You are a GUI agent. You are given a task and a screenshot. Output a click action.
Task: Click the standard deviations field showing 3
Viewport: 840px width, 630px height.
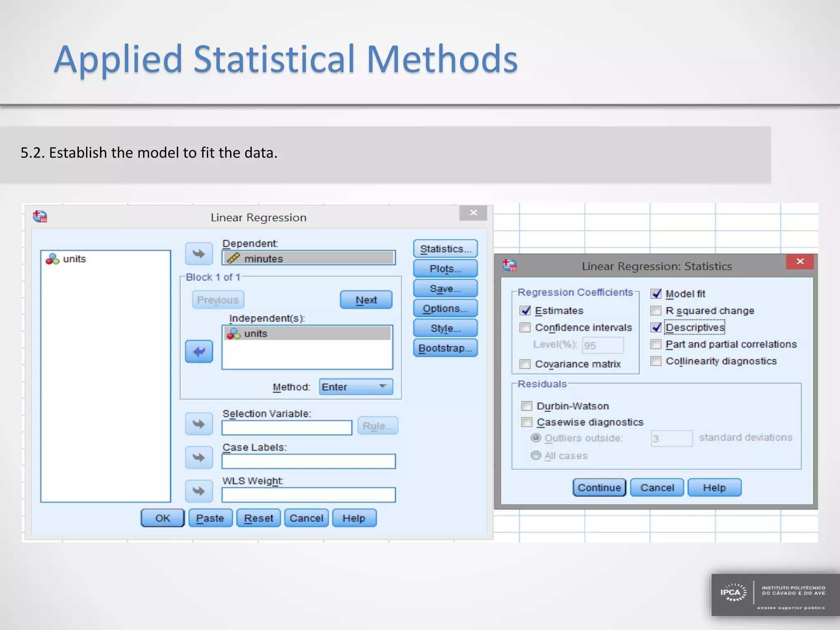671,438
